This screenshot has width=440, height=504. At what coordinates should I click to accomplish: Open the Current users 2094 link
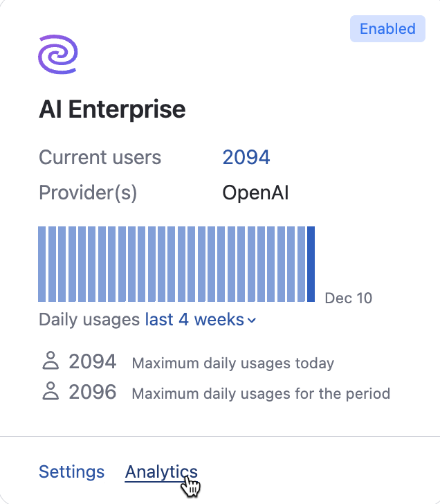pos(246,157)
